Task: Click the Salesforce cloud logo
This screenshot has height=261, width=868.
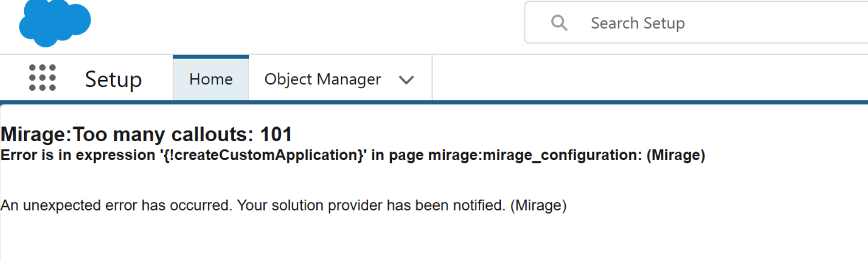Action: tap(55, 23)
